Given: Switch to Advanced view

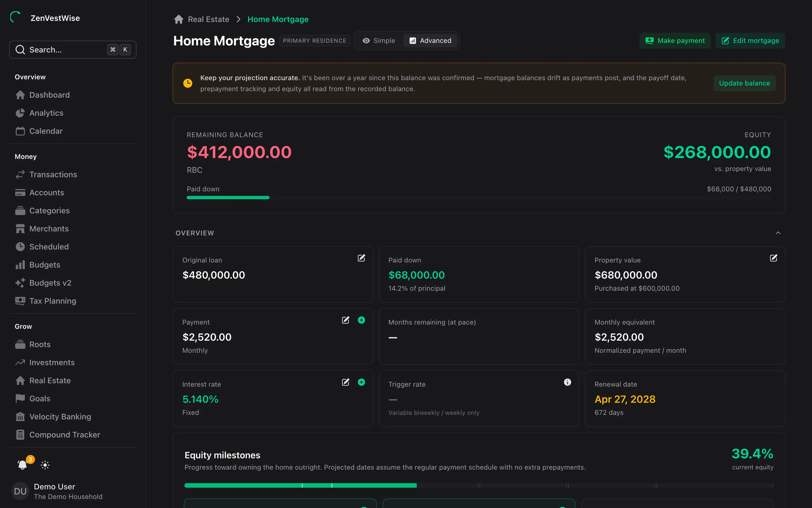Looking at the screenshot, I should (x=430, y=41).
